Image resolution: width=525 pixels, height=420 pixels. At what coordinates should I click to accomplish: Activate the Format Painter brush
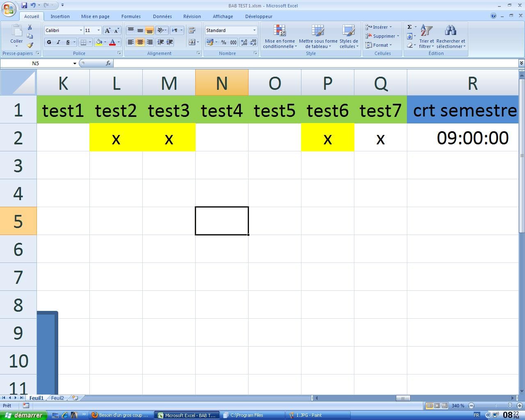(30, 45)
